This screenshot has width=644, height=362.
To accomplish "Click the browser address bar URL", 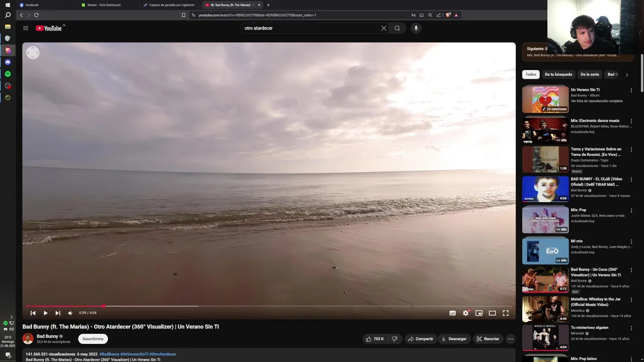I will tap(257, 15).
